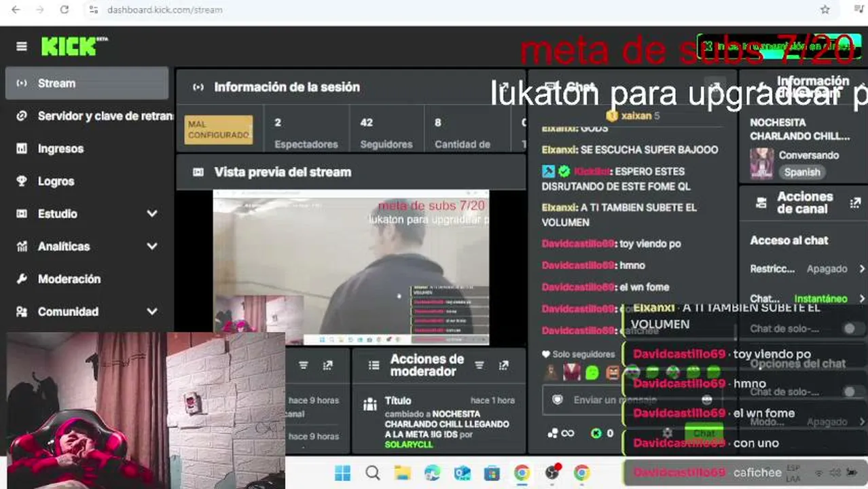
Task: Open the Modo... Apagado setting chevron
Action: [862, 422]
